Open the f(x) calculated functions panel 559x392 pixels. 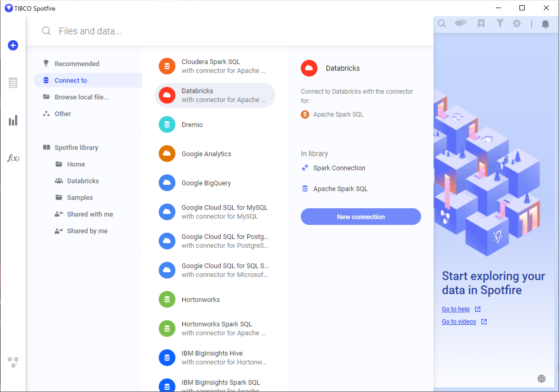pos(13,158)
